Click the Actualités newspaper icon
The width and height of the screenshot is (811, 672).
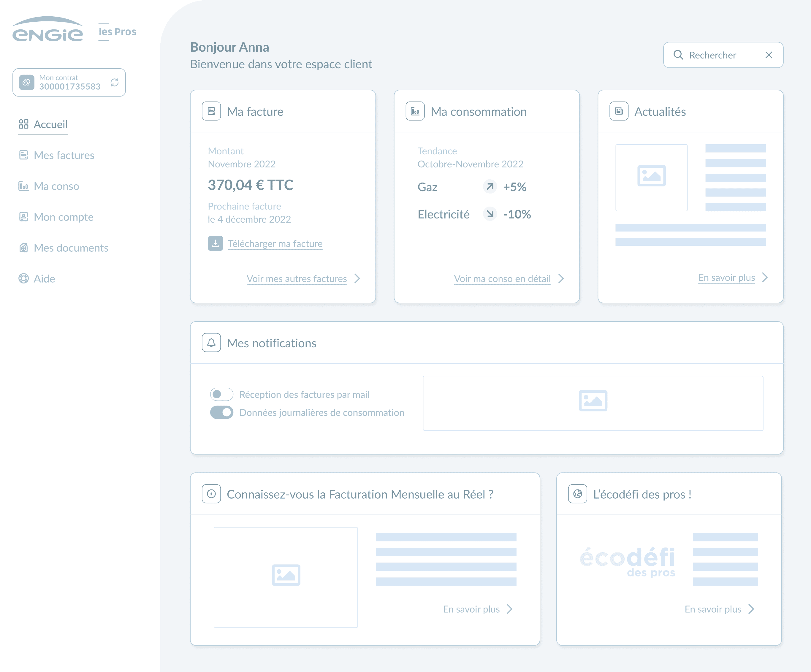619,111
